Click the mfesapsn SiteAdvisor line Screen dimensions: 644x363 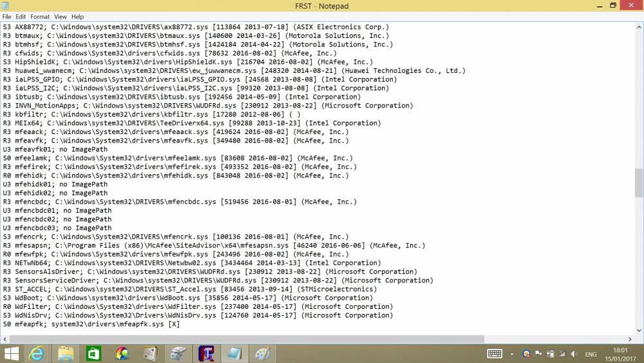(x=214, y=246)
